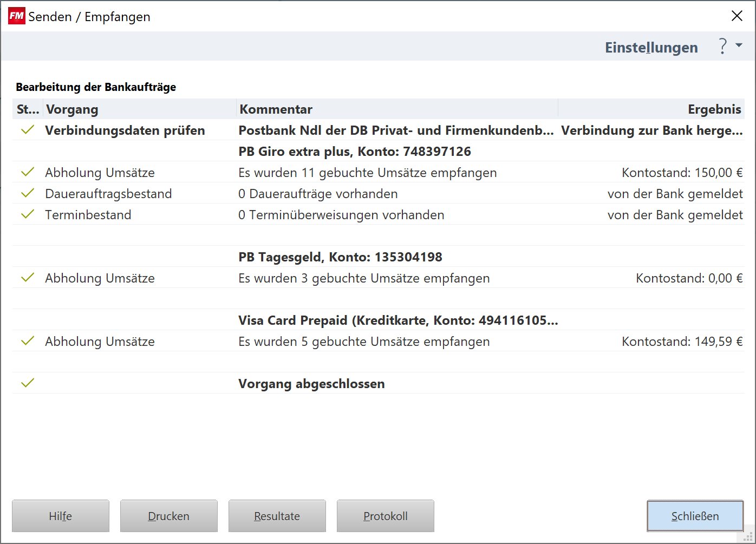
Task: Click '0 Daueraufträge vorhanden' comment
Action: 318,194
